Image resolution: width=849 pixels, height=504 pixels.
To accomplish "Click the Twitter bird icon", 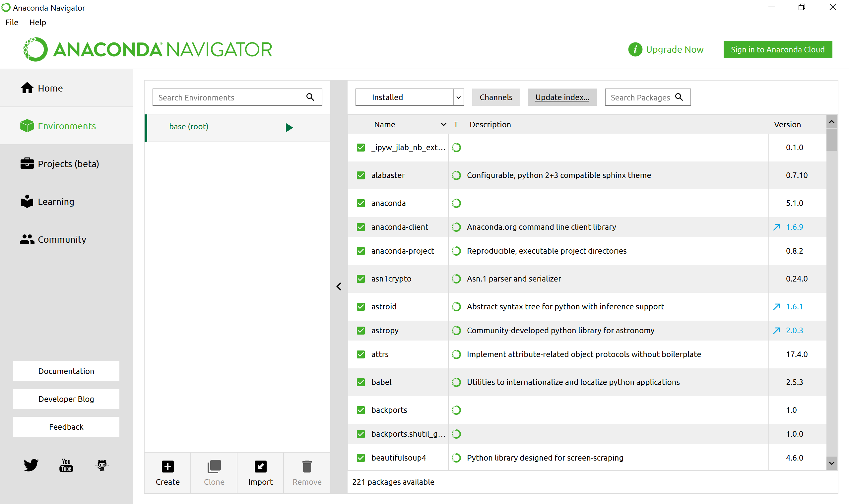I will (31, 465).
